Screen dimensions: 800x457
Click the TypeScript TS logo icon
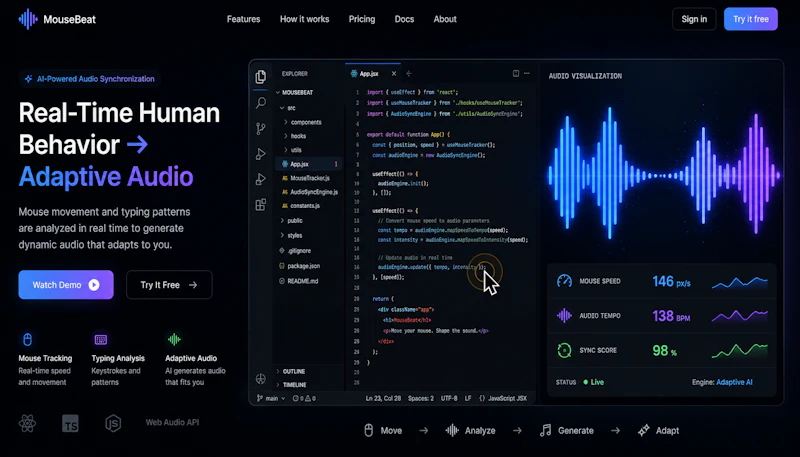point(70,423)
